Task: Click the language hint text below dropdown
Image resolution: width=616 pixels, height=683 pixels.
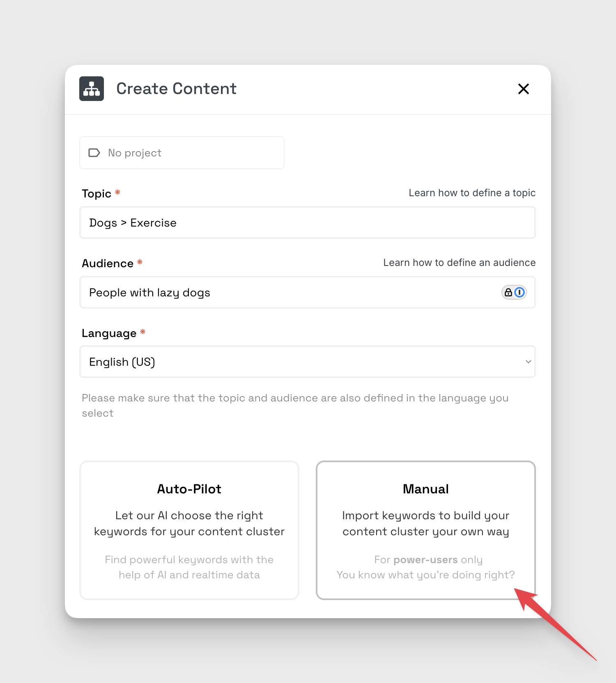Action: (x=295, y=405)
